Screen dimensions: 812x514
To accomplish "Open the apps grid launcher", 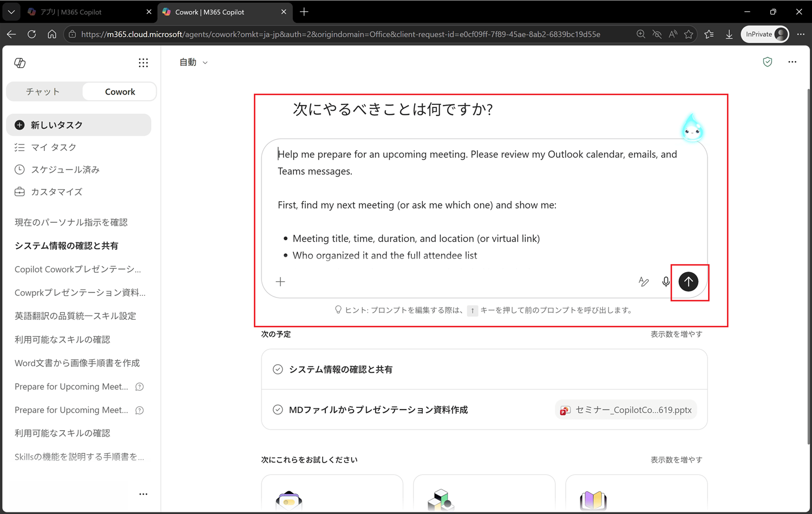I will click(x=143, y=63).
